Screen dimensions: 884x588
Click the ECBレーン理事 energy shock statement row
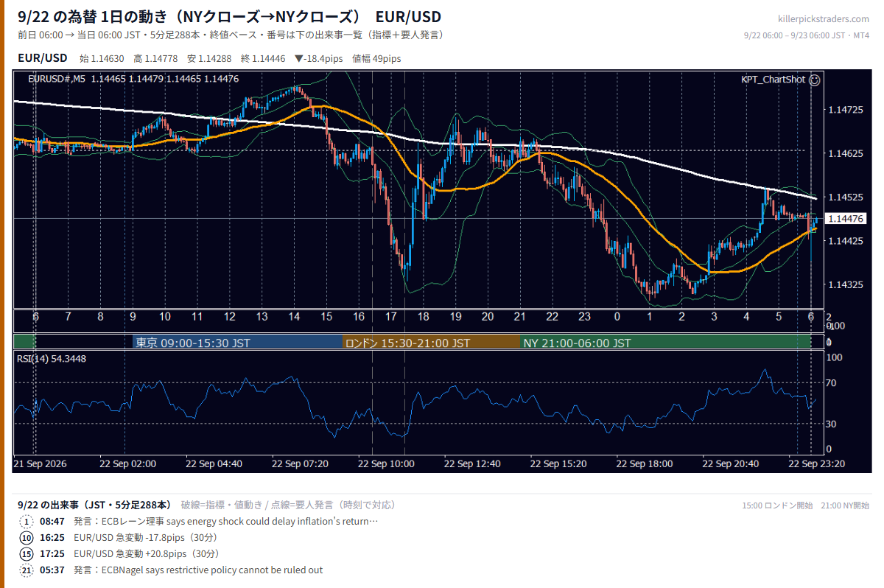(225, 522)
